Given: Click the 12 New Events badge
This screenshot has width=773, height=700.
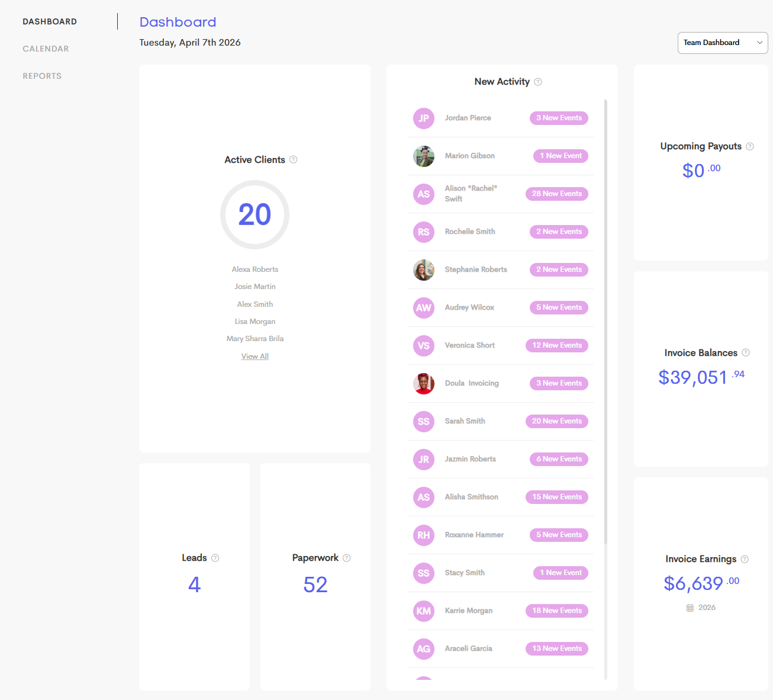Looking at the screenshot, I should click(x=557, y=345).
